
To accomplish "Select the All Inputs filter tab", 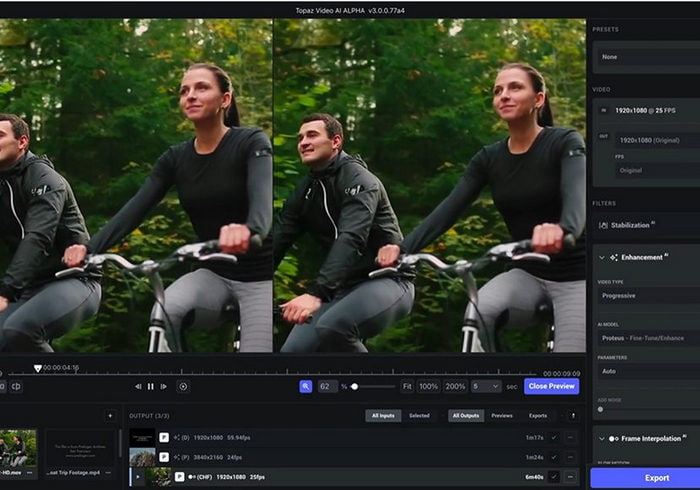I will point(383,415).
